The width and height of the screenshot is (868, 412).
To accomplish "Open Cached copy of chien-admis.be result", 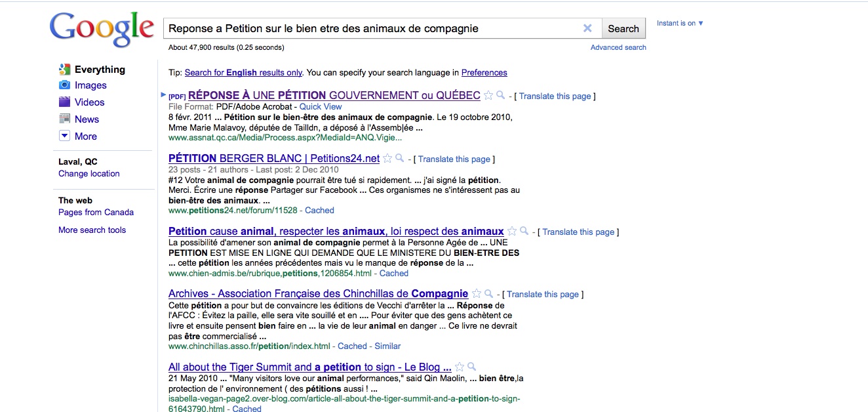I will [x=394, y=274].
